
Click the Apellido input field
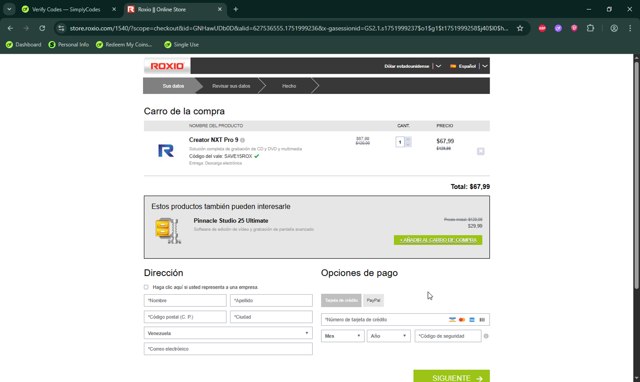271,300
